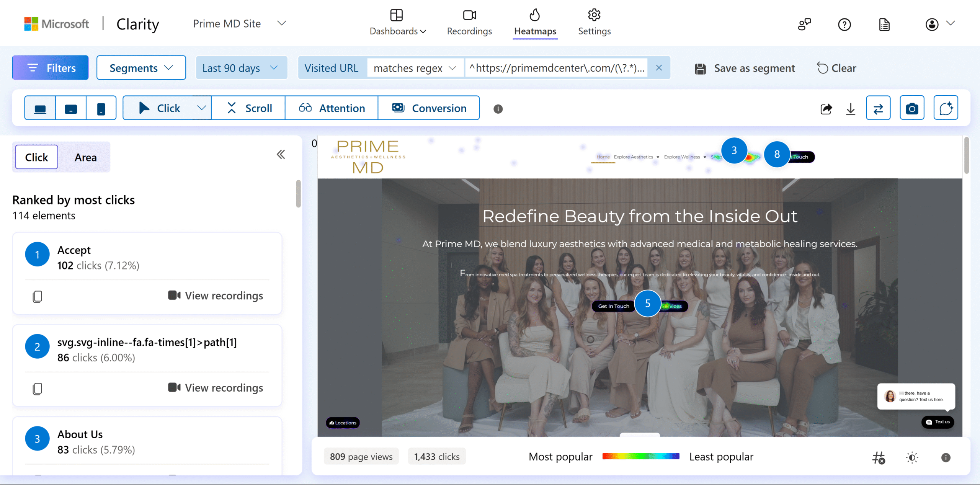Take a screenshot with camera icon
The height and width of the screenshot is (485, 980).
[912, 109]
